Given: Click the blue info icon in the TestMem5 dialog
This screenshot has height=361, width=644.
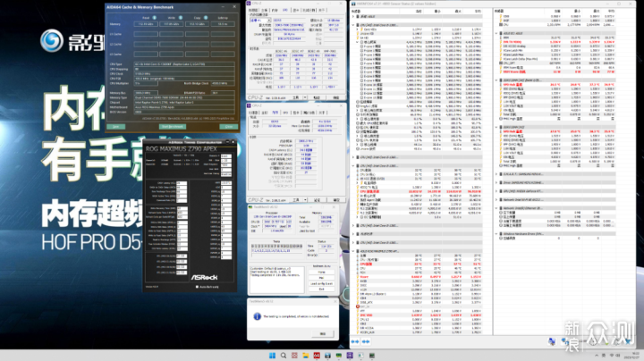Looking at the screenshot, I should pos(257,316).
